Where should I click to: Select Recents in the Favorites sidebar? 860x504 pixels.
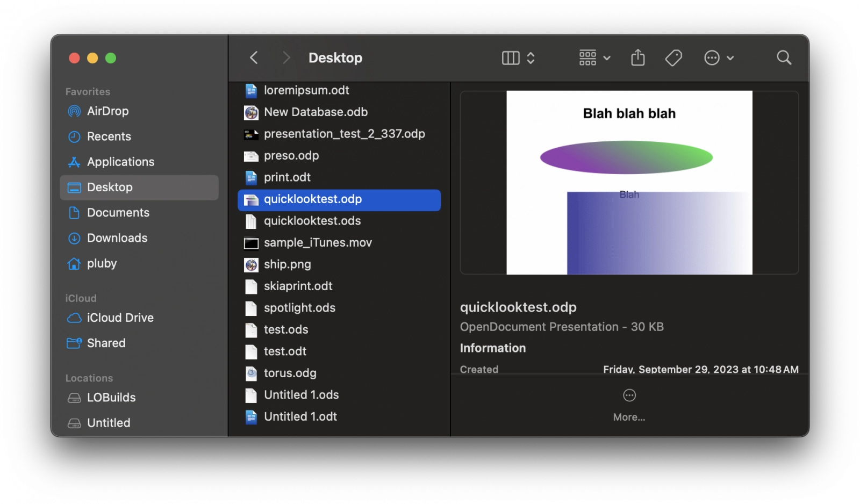click(109, 136)
